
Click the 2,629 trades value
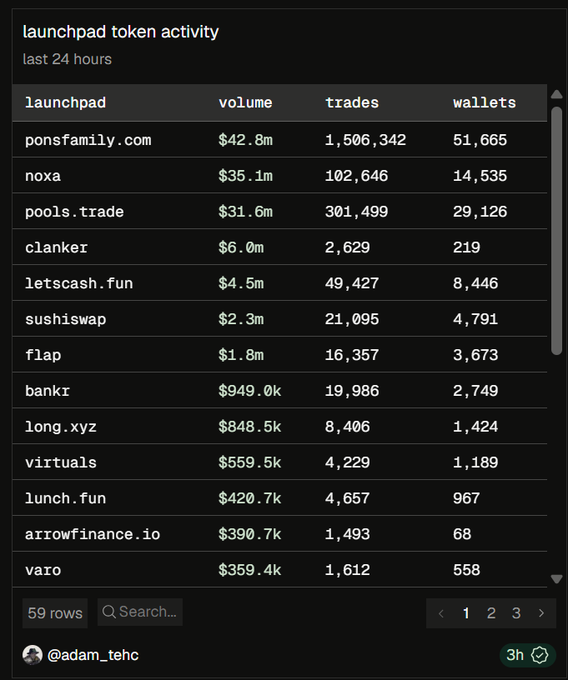[347, 248]
